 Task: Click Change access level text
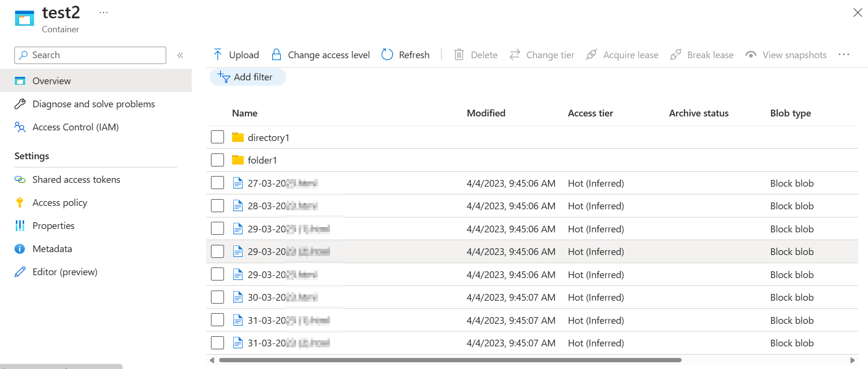(329, 55)
